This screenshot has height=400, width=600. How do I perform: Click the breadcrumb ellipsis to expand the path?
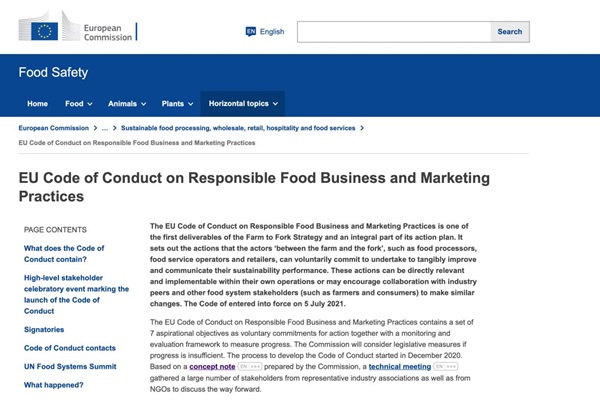105,128
